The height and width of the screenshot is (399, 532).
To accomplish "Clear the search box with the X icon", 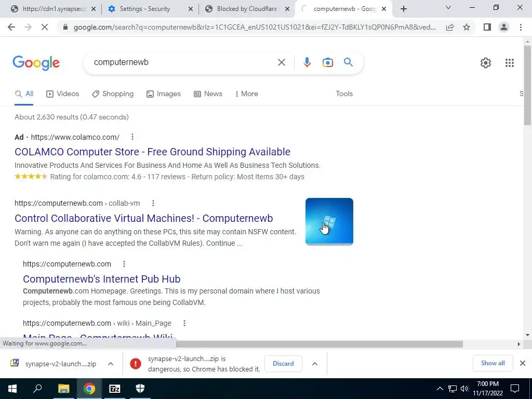I will click(281, 62).
